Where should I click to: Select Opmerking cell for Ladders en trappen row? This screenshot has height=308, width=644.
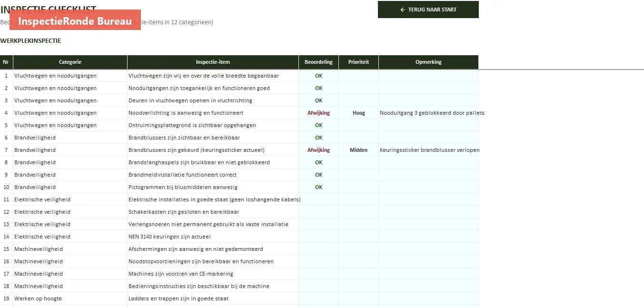pyautogui.click(x=428, y=298)
